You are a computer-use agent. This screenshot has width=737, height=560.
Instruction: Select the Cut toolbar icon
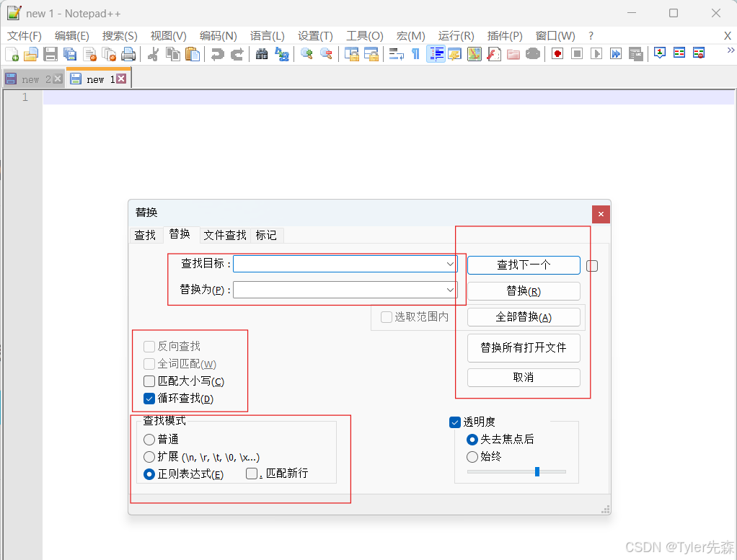point(153,53)
